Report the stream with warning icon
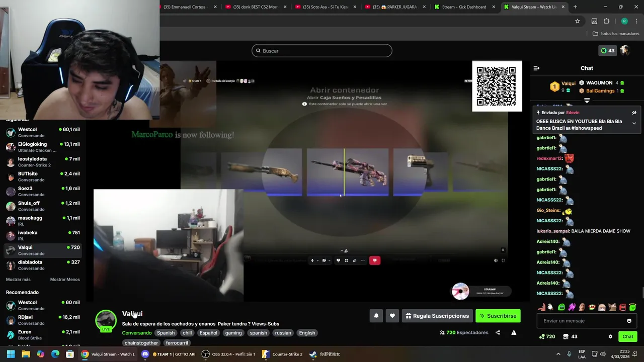644x362 pixels. pos(514,332)
